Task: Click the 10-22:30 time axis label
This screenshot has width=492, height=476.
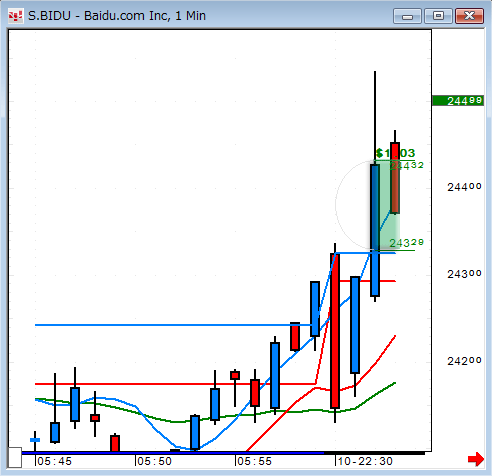Action: (365, 461)
